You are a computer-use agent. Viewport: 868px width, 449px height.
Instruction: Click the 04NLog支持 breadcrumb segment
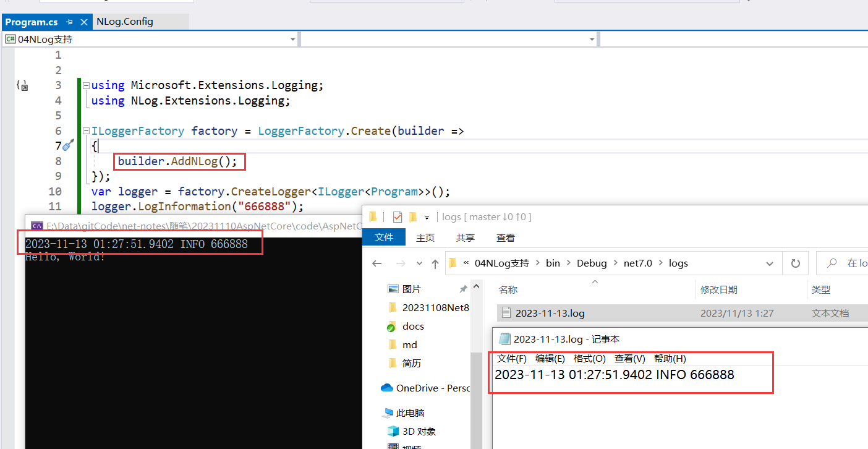tap(502, 263)
